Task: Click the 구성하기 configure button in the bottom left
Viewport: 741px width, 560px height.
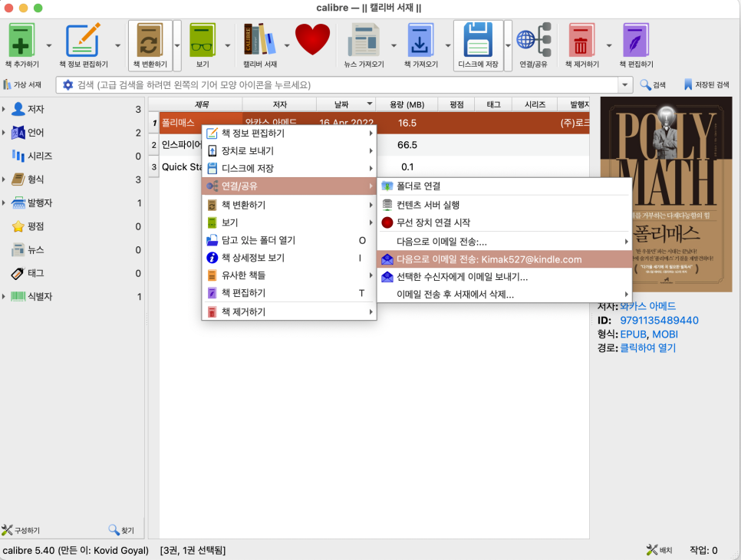Action: click(21, 530)
